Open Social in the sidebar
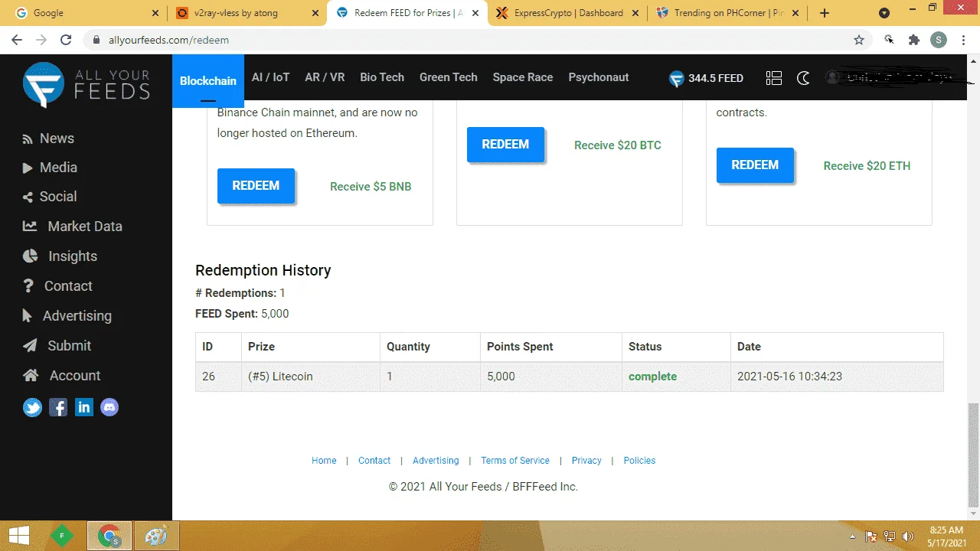The image size is (980, 551). [x=50, y=197]
